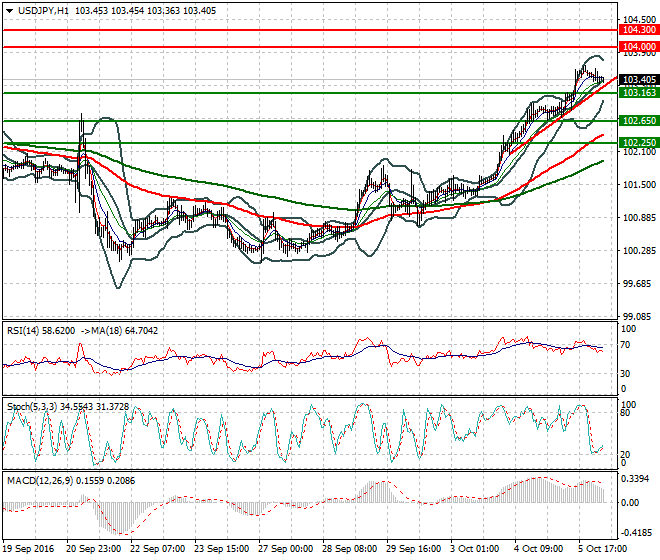660x560 pixels.
Task: Select the black 103.405 current price label
Action: click(x=639, y=80)
